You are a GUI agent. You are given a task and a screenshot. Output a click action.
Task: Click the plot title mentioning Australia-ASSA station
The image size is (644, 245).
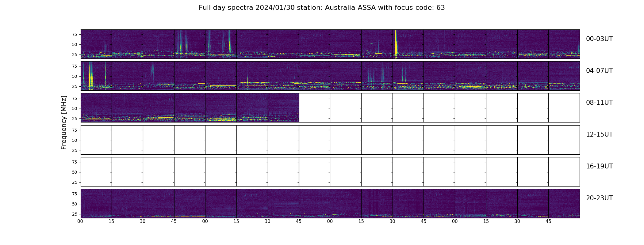[322, 8]
